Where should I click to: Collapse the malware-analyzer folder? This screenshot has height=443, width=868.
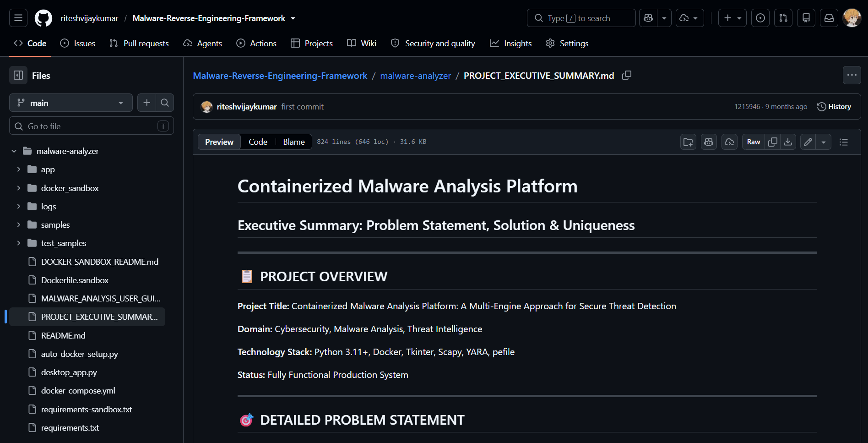pos(14,151)
